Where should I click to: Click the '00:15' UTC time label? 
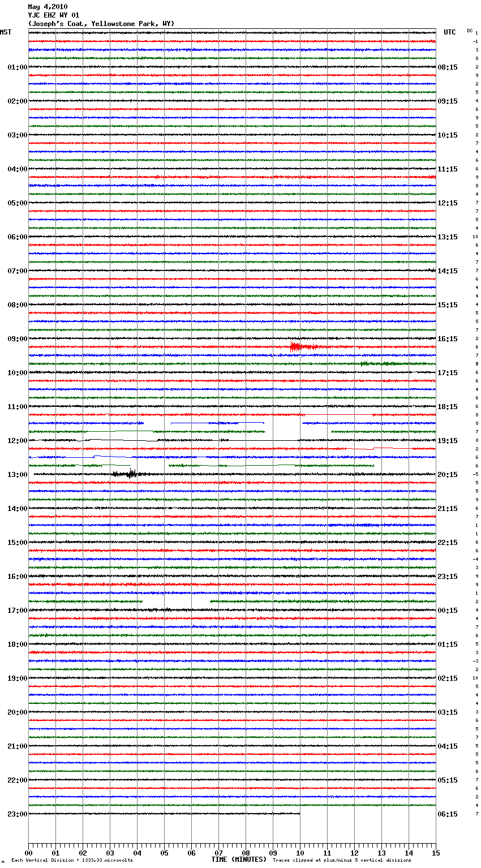(448, 611)
